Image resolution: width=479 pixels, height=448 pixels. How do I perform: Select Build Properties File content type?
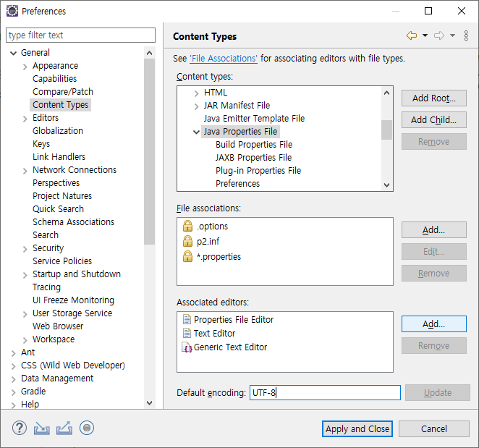[254, 144]
